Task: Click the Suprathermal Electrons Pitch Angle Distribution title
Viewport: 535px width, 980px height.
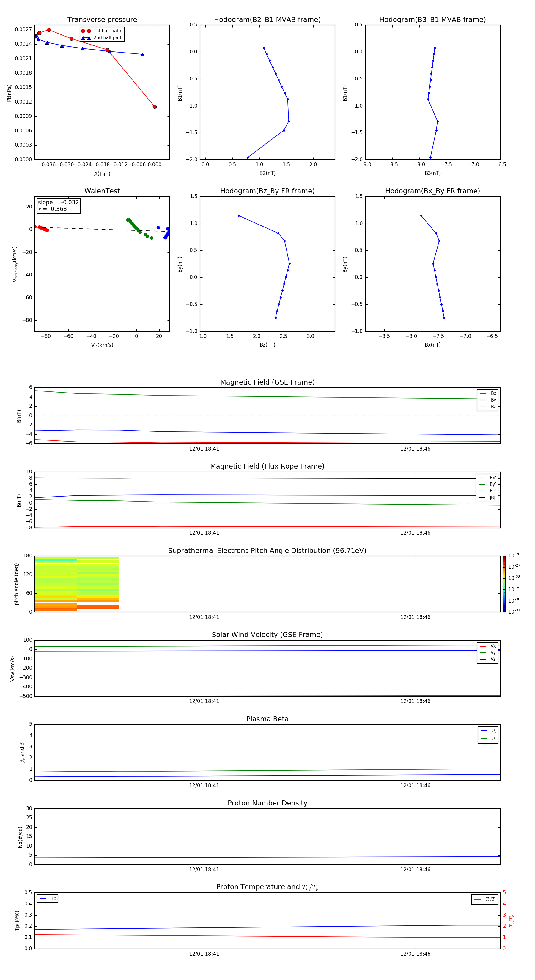Action: tap(267, 551)
